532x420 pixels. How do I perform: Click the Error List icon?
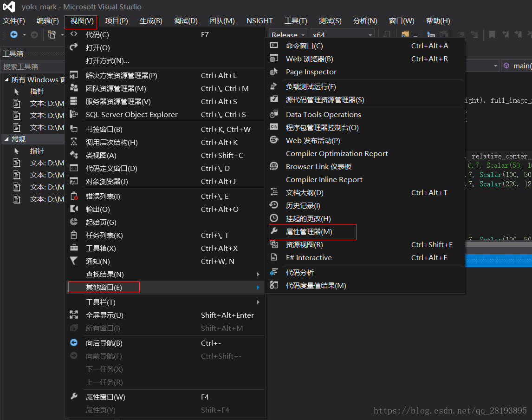pos(74,196)
